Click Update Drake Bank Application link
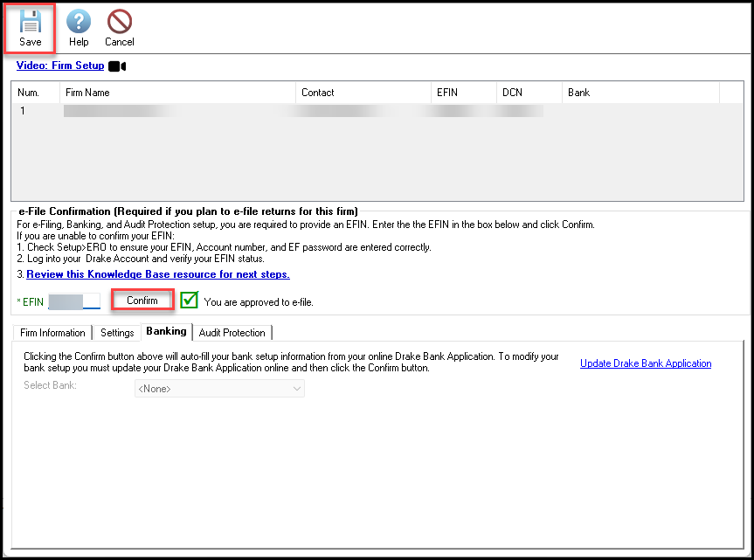 646,363
